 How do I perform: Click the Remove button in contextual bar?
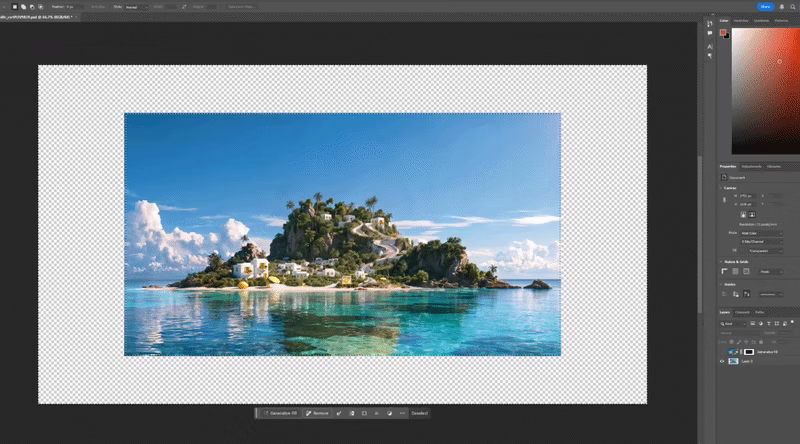coord(317,413)
